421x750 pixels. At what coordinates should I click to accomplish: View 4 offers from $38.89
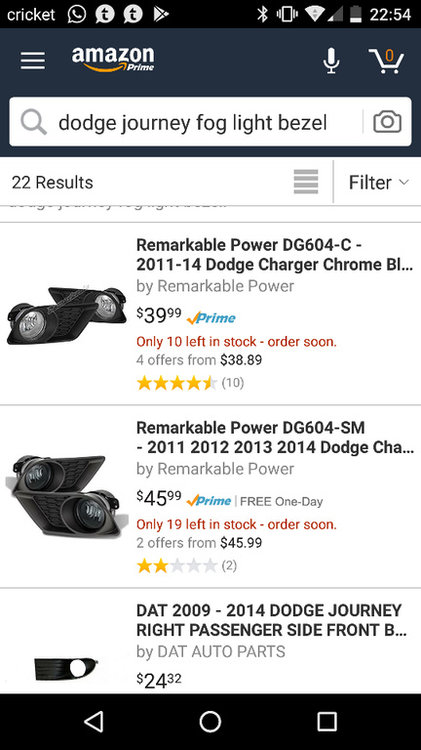pos(199,360)
